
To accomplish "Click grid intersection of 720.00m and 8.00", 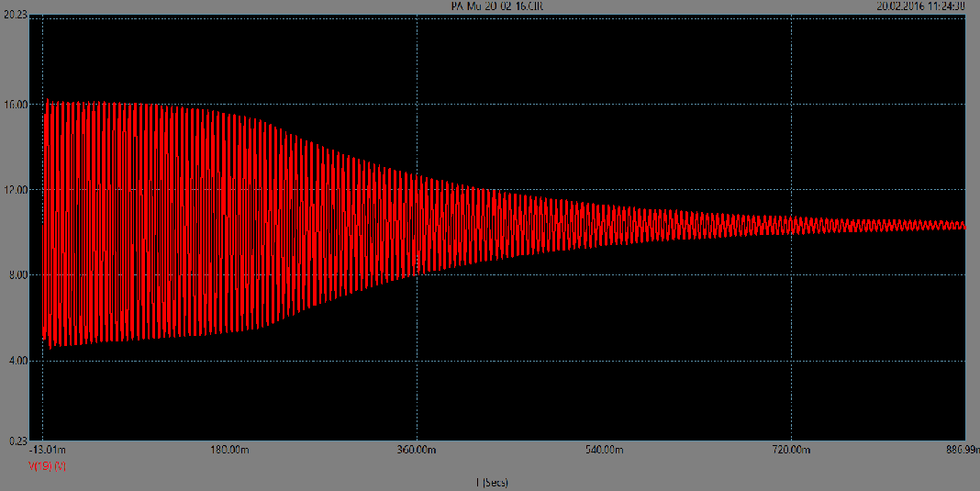I will (x=792, y=275).
